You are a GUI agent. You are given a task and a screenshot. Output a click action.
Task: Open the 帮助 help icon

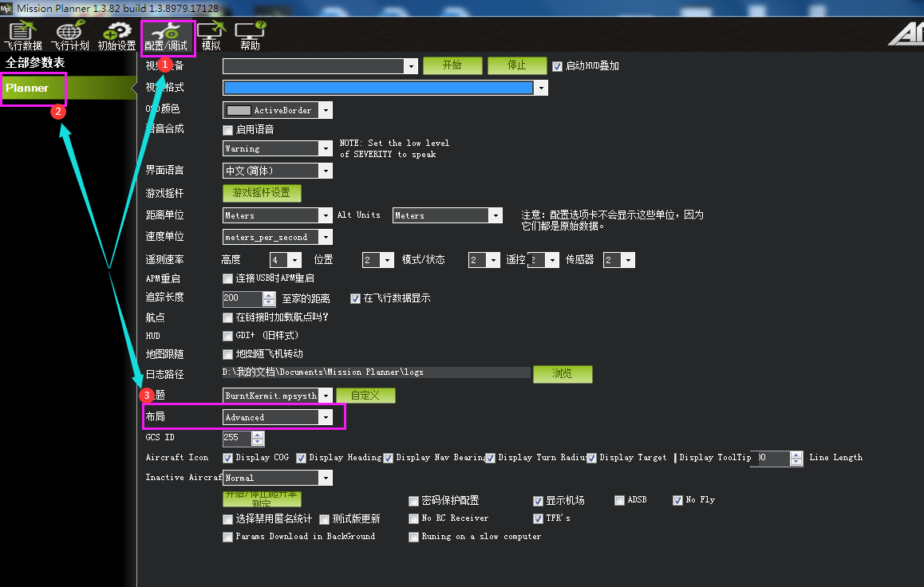point(250,36)
